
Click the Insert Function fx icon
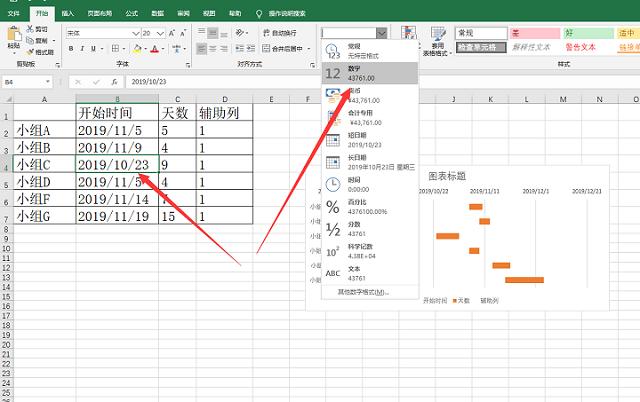pyautogui.click(x=115, y=82)
